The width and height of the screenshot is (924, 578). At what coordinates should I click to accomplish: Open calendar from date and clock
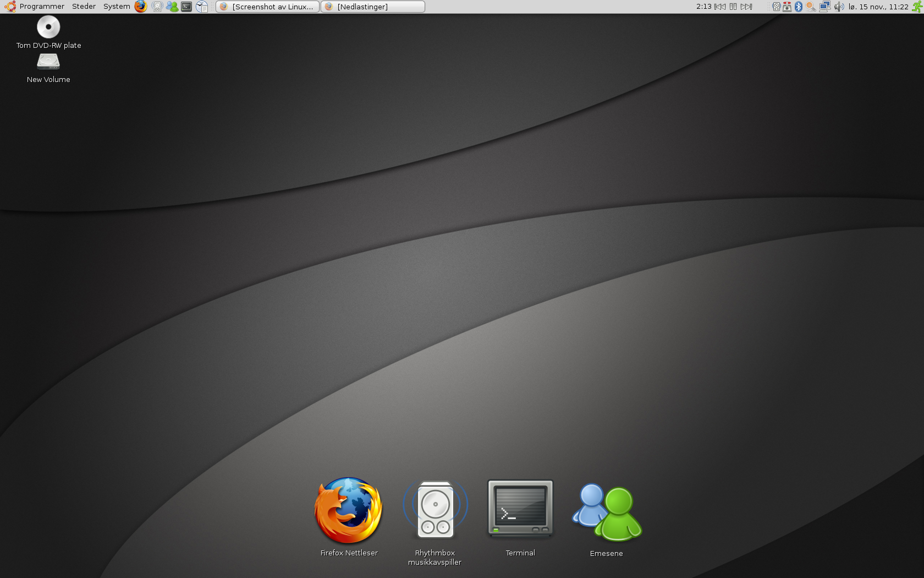(x=878, y=7)
